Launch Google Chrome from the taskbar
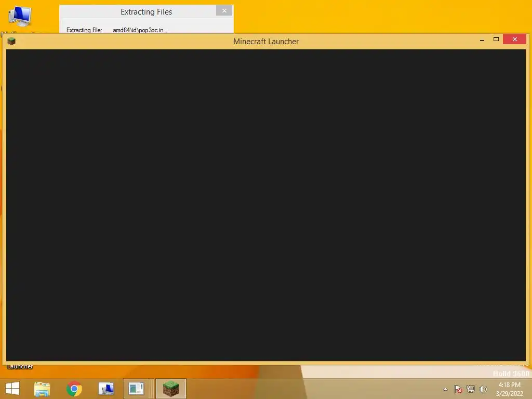 point(74,389)
